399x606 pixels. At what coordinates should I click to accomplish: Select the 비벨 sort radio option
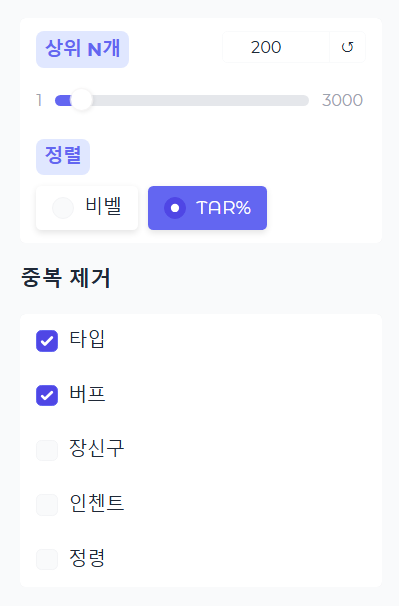[87, 208]
